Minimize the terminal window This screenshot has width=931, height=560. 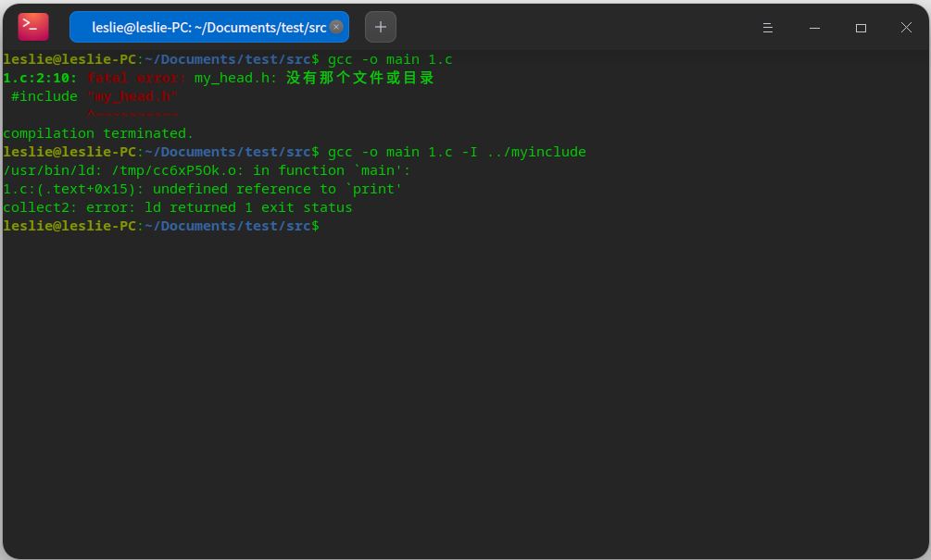click(x=814, y=28)
